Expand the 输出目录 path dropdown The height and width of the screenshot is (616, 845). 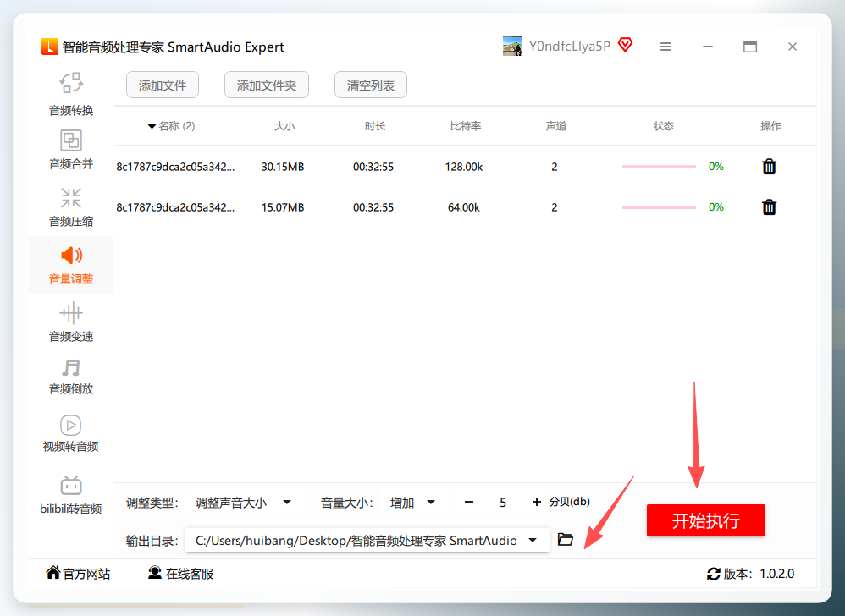[533, 540]
